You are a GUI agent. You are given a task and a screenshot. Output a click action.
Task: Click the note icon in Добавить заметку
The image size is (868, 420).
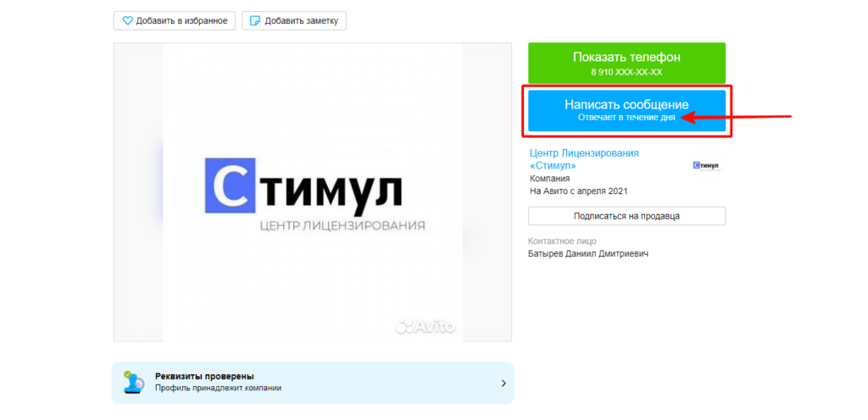[255, 21]
